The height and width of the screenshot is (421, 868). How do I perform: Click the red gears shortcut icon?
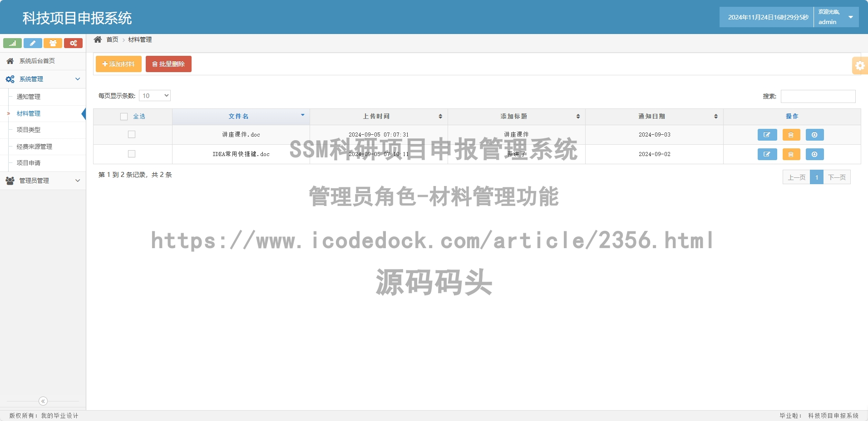point(73,43)
